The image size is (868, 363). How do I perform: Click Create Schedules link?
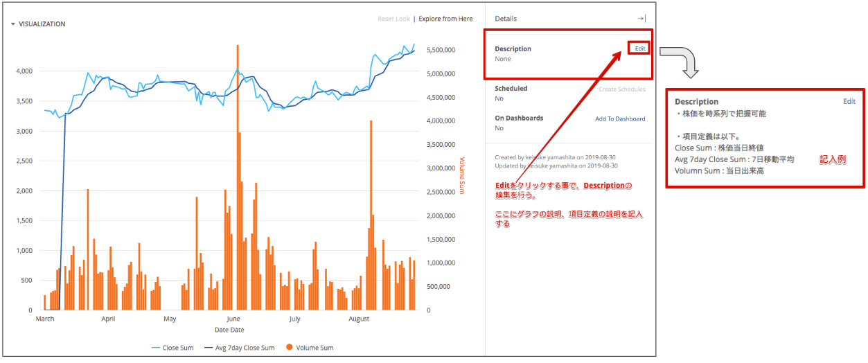tap(622, 89)
